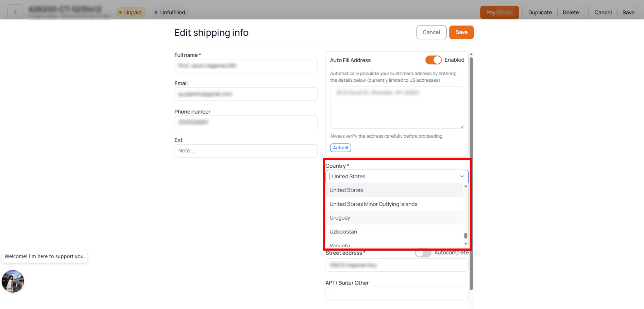Delete this order

pos(570,12)
